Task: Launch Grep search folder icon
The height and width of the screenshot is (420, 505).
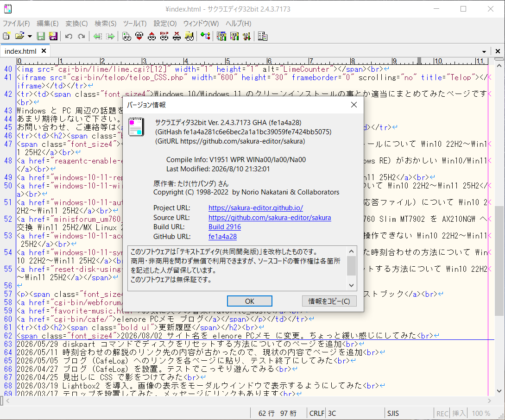Action: tap(189, 37)
